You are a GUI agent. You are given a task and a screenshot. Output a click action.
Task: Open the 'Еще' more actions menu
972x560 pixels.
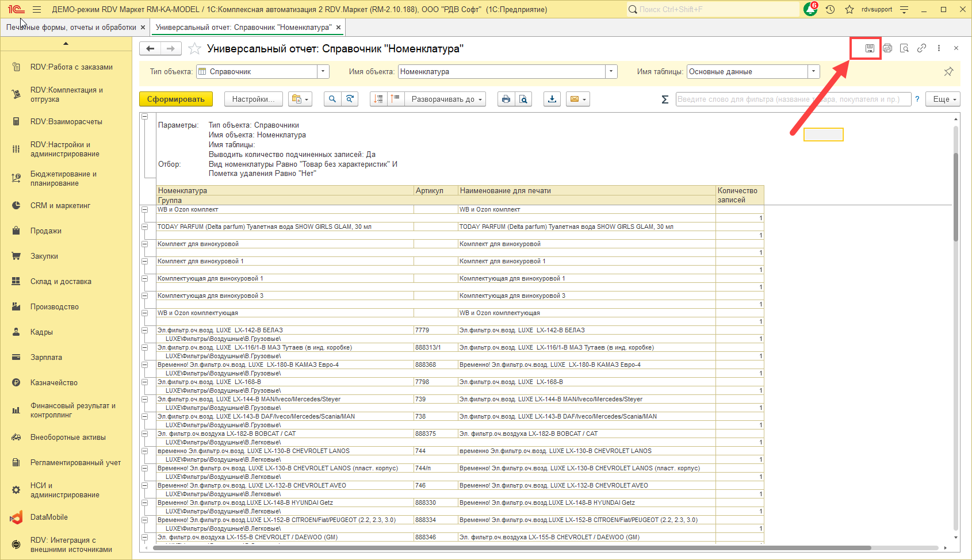click(x=944, y=99)
